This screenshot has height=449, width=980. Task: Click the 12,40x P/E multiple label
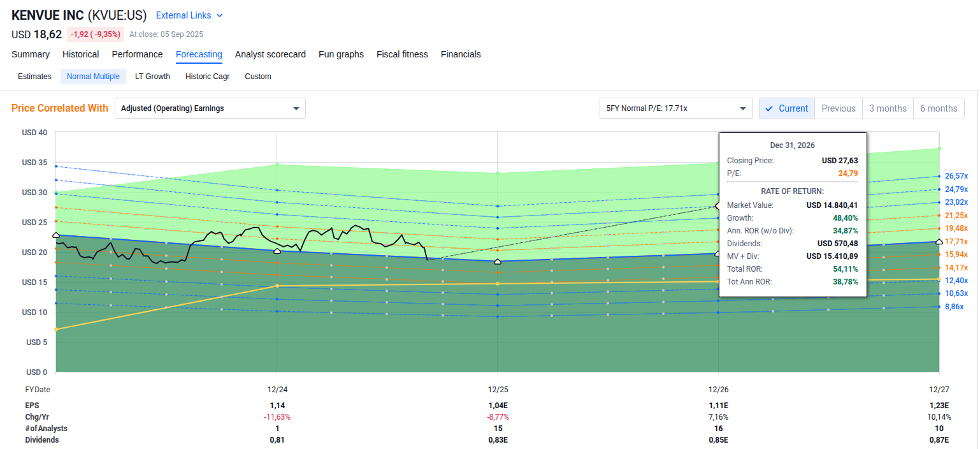click(x=956, y=281)
